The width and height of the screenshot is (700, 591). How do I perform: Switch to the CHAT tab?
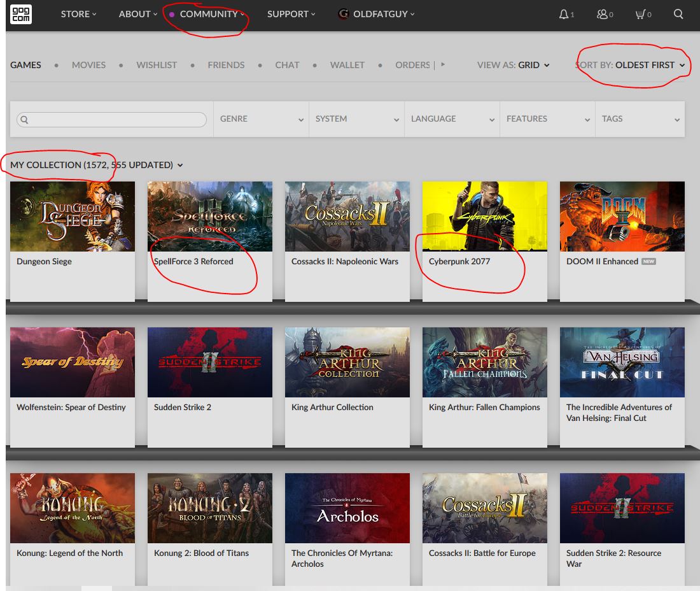point(287,65)
